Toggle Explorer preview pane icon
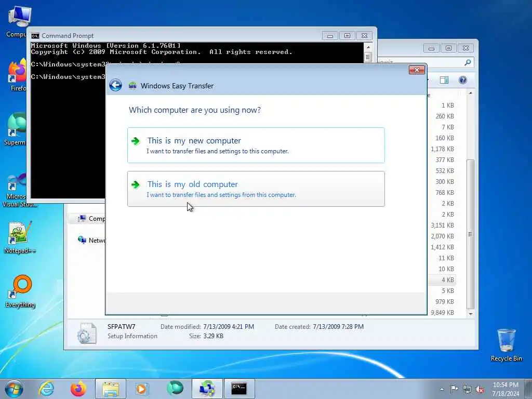 pos(444,79)
